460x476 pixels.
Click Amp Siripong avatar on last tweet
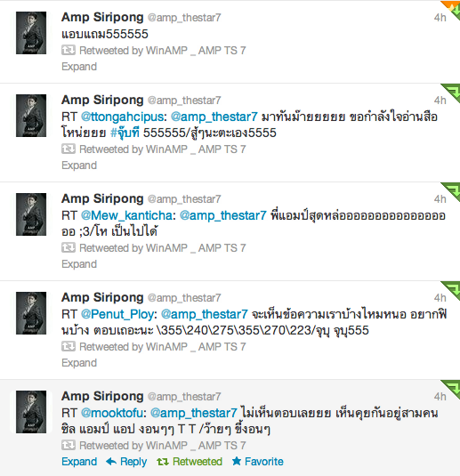pos(31,412)
